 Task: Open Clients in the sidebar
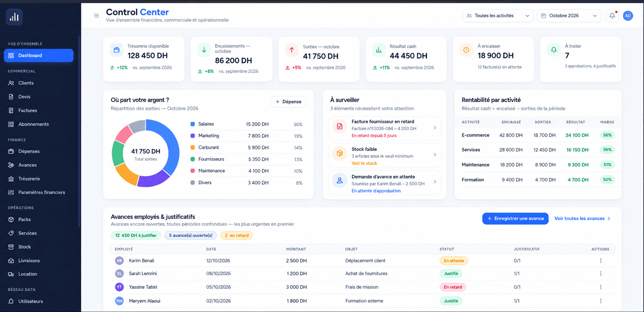pyautogui.click(x=39, y=83)
